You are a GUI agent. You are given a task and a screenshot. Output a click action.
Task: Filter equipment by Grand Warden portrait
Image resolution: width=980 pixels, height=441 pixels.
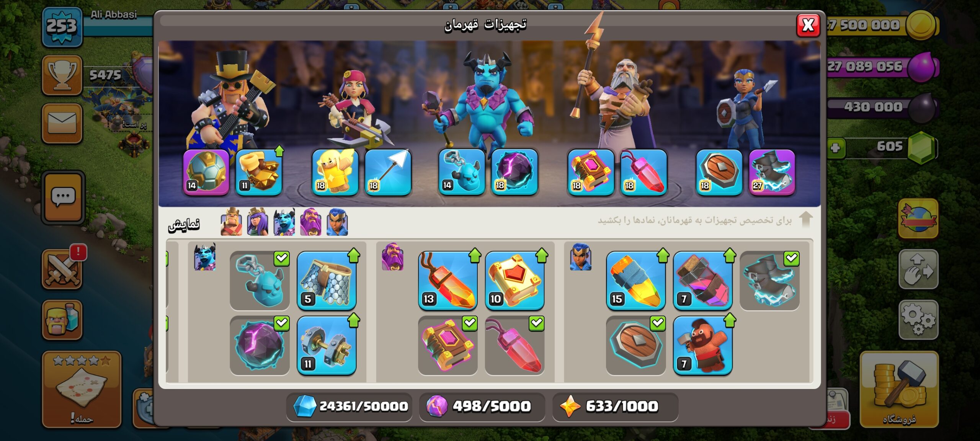point(310,222)
